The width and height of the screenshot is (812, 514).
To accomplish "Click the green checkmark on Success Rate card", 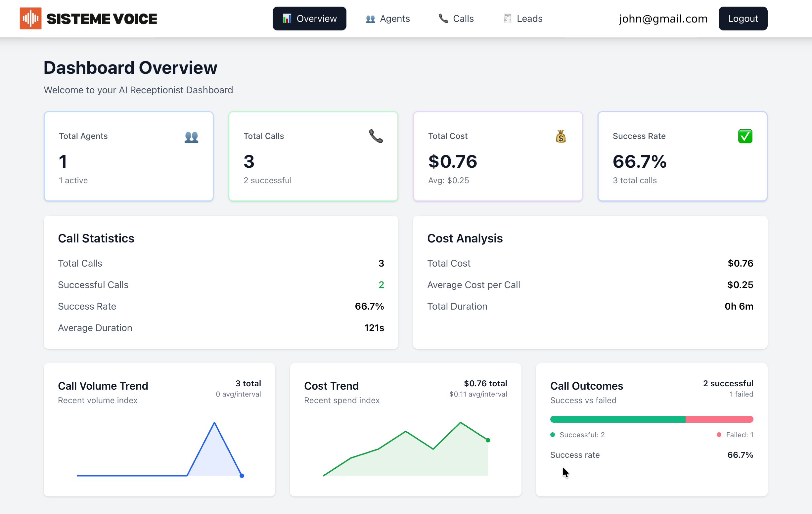I will click(x=745, y=136).
